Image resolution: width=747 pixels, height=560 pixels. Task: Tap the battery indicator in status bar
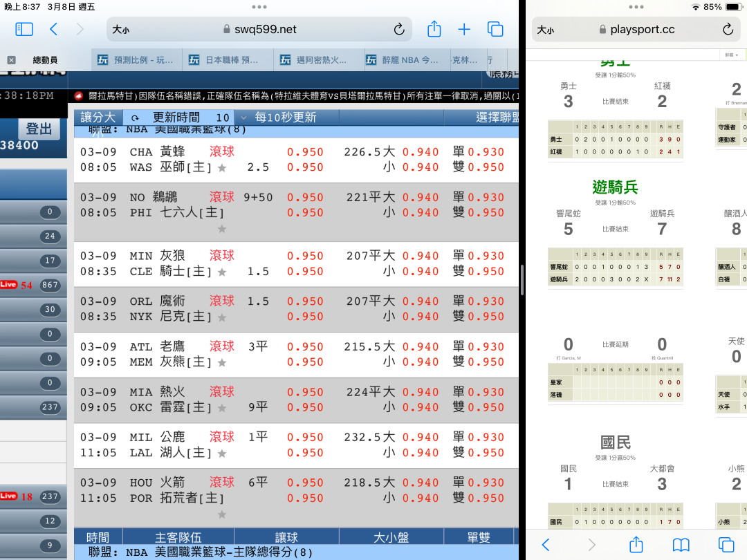pos(732,7)
